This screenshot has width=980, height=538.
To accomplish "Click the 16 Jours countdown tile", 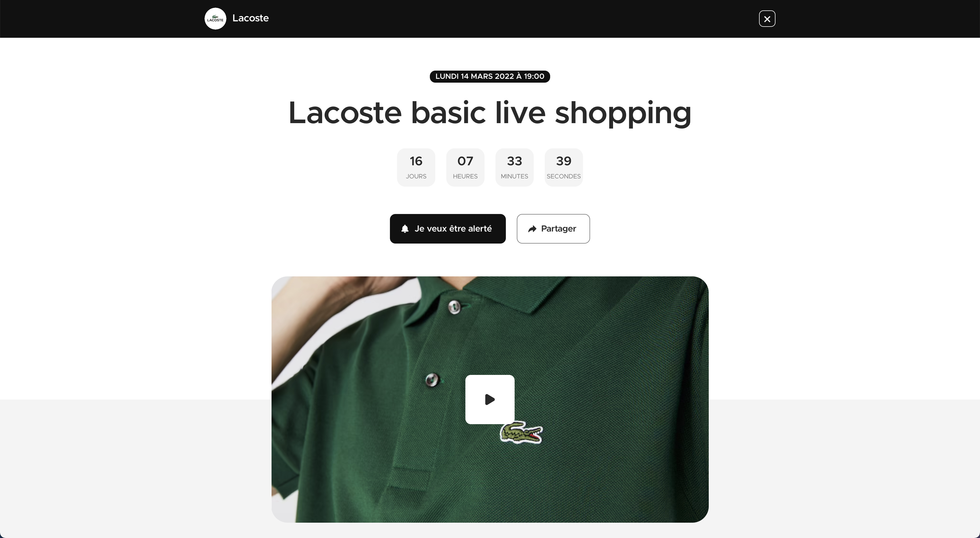I will pyautogui.click(x=416, y=167).
